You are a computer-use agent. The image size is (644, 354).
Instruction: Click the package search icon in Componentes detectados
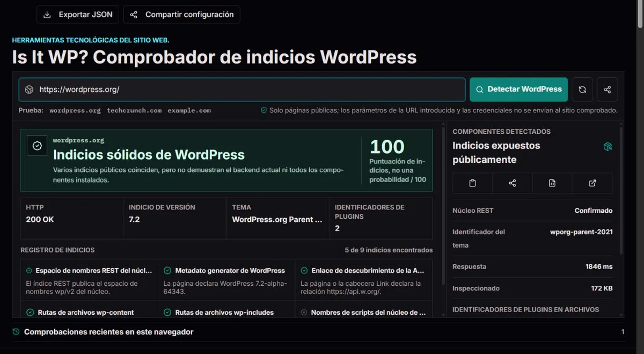tap(608, 147)
